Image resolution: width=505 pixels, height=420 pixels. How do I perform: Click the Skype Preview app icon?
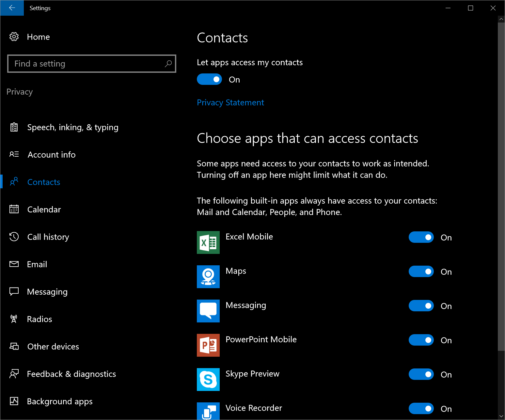(x=208, y=380)
